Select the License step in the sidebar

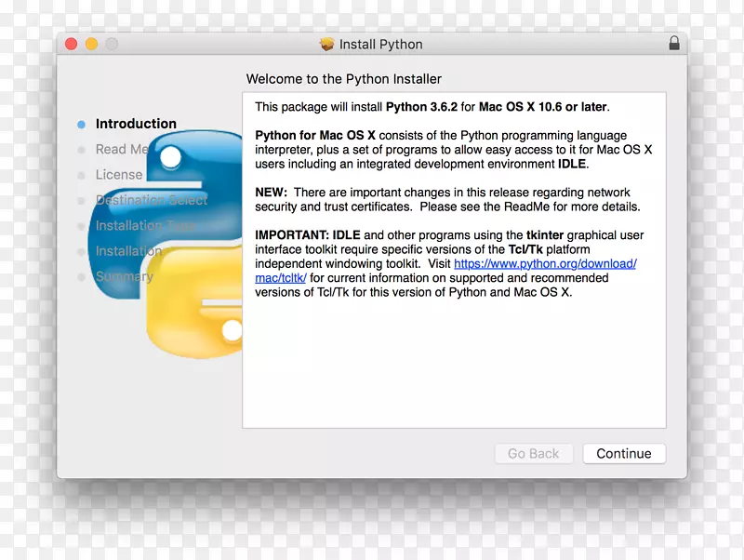click(119, 174)
